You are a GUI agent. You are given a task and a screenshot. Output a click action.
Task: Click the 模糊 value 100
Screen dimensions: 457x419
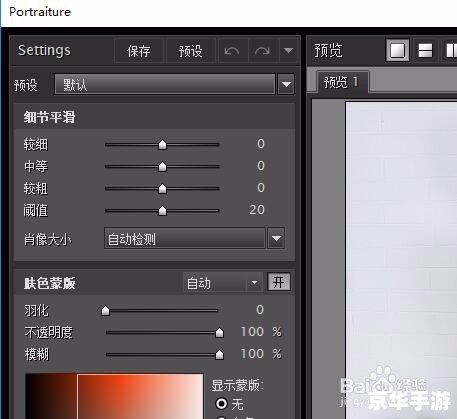pos(252,354)
